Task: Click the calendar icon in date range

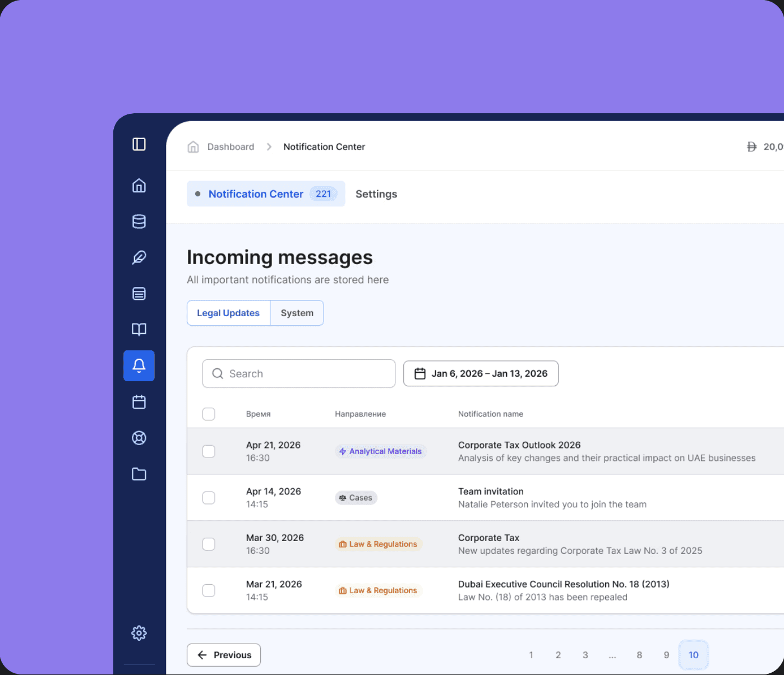Action: [x=420, y=373]
